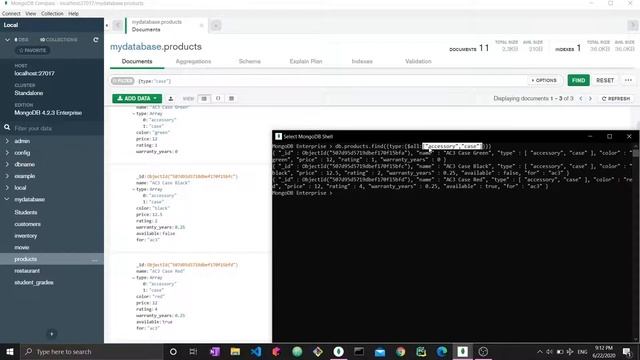Switch to the Schema tab
The height and width of the screenshot is (360, 640).
pos(250,61)
